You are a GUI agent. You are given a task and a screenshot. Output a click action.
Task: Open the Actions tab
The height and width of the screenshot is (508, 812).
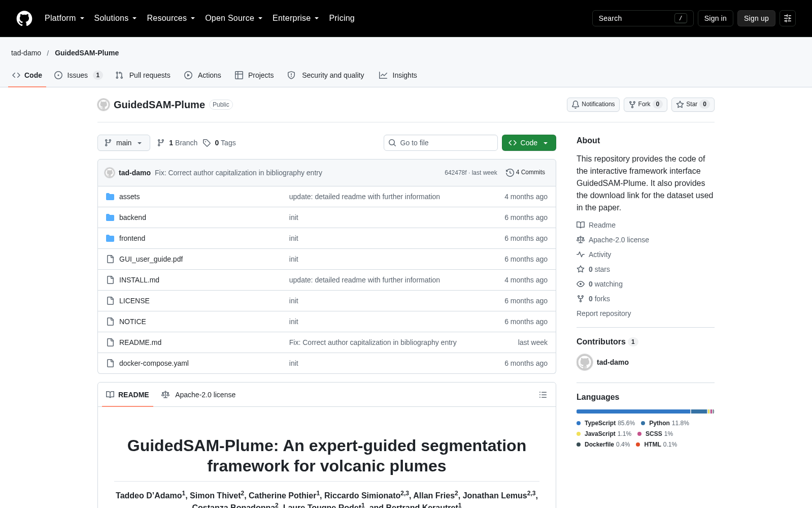pyautogui.click(x=202, y=75)
